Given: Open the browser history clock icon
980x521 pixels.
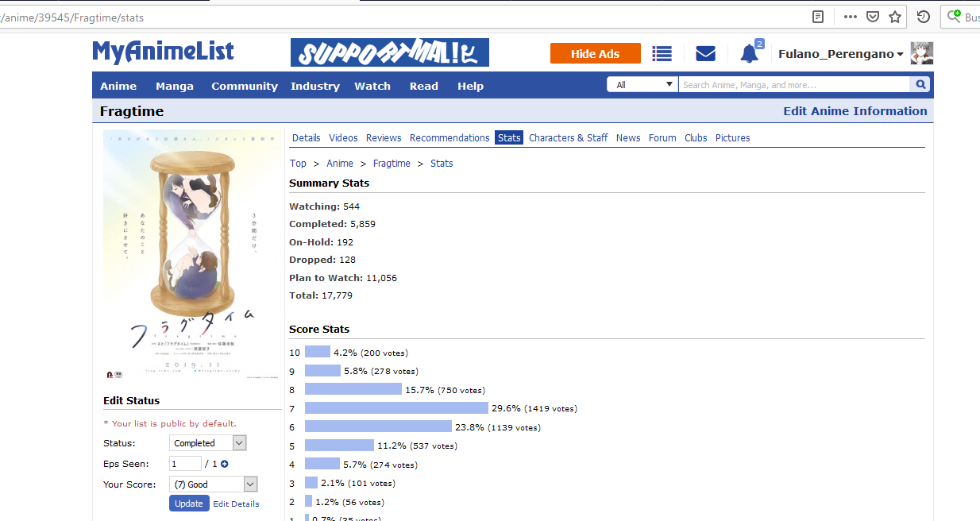Looking at the screenshot, I should pos(923,17).
